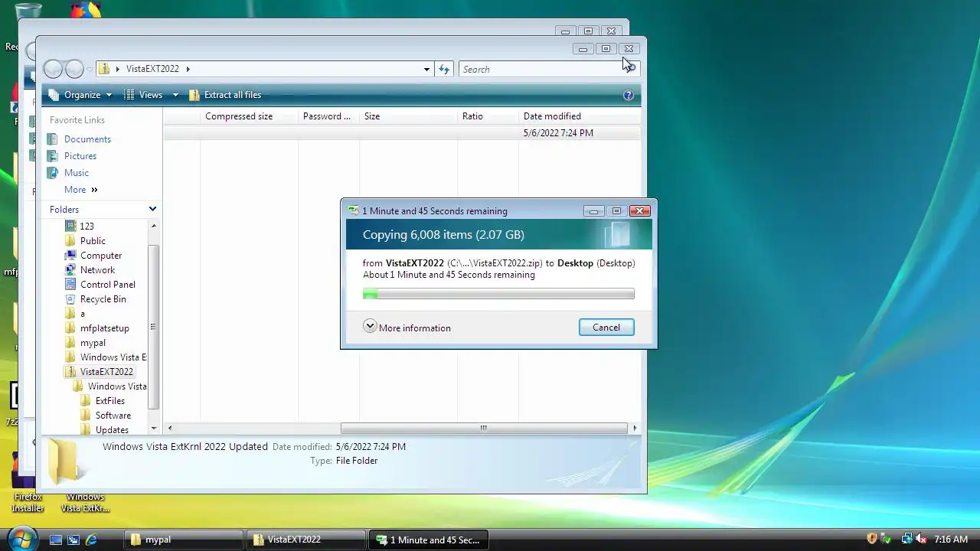Launch Internet Explorer from Quick Launch
This screenshot has width=980, height=551.
91,540
